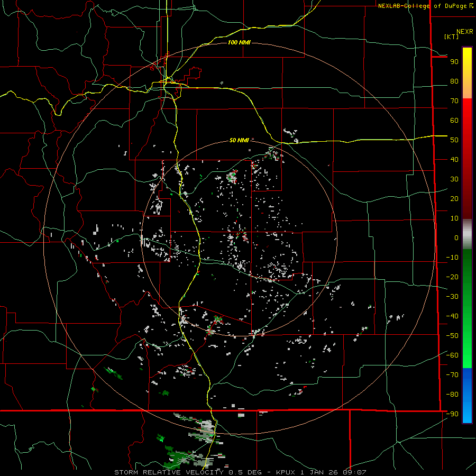Click the blue segment of the color bar
The image size is (476, 476).
tap(467, 396)
